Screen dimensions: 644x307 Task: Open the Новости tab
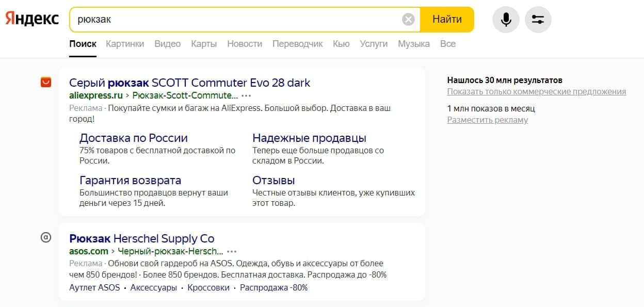tap(245, 44)
